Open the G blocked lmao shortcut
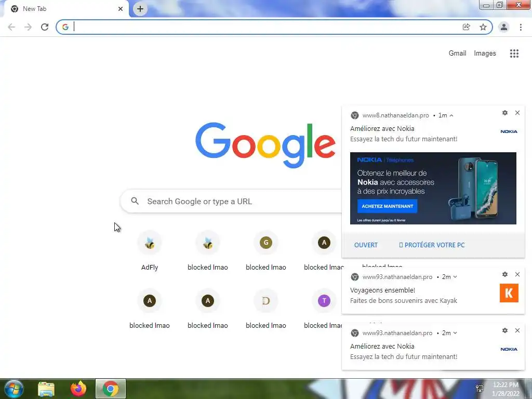The width and height of the screenshot is (532, 399). [x=266, y=251]
